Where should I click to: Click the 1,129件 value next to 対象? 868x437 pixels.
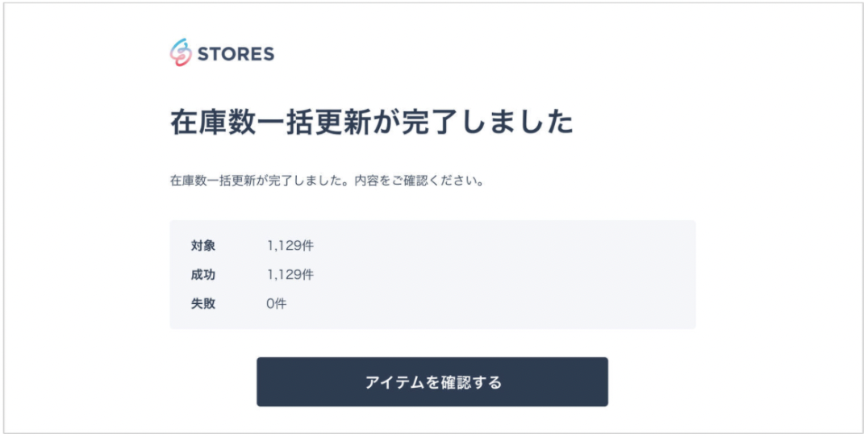coord(290,246)
